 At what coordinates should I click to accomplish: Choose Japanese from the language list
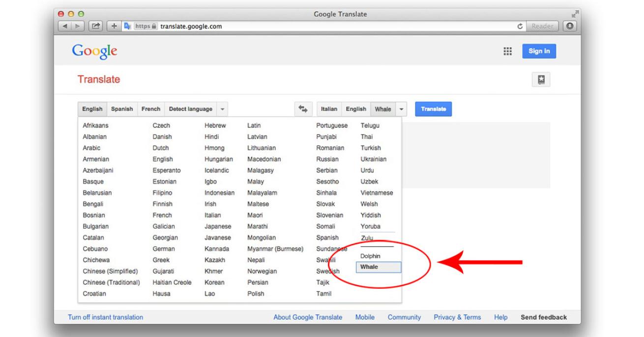[218, 226]
